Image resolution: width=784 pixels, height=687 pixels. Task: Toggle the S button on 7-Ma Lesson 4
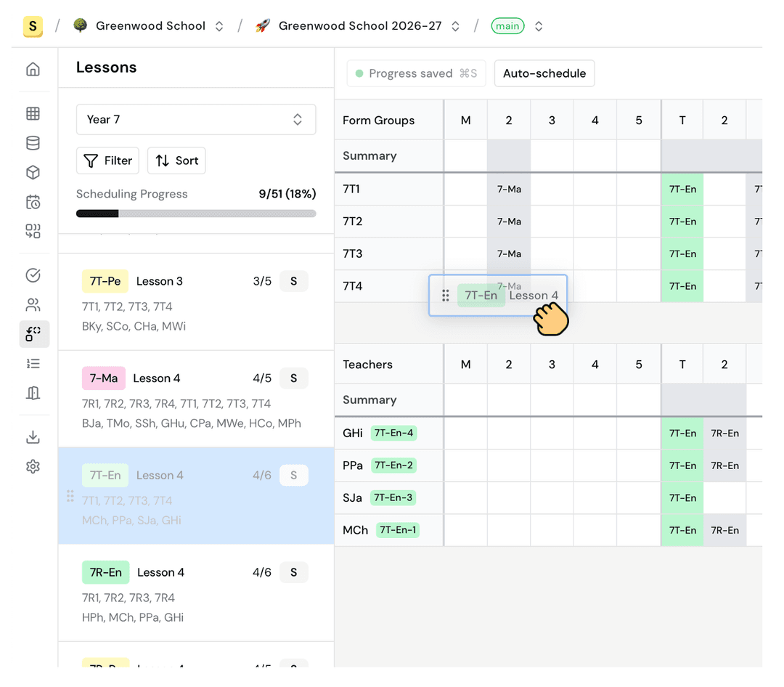click(293, 378)
